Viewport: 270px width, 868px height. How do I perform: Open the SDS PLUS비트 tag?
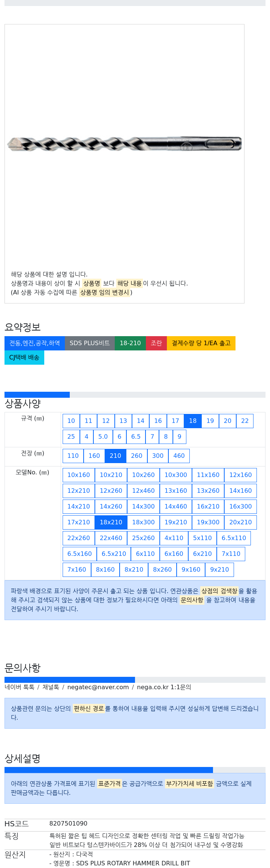point(90,343)
